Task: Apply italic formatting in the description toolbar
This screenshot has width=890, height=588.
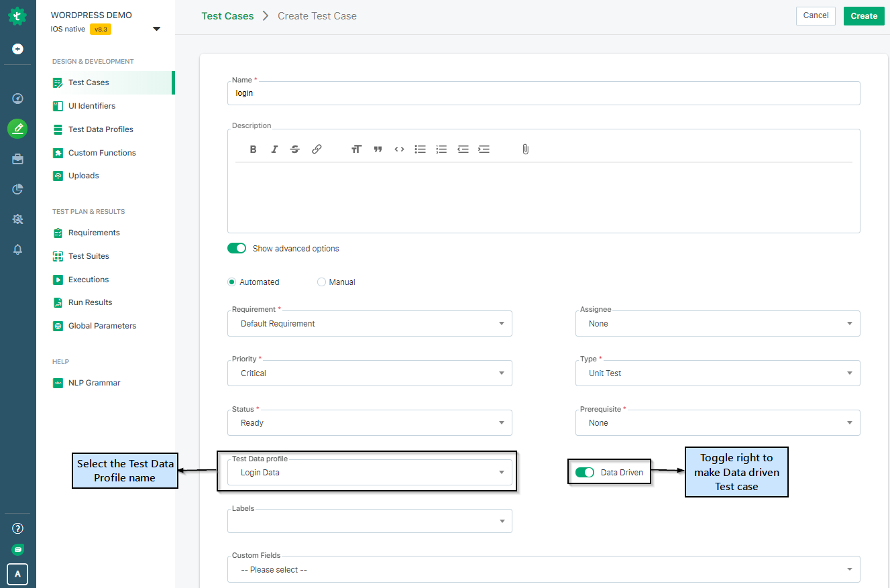Action: [274, 149]
